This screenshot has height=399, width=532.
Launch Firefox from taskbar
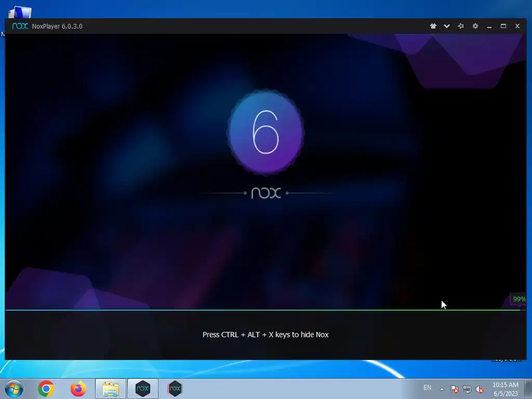pos(78,389)
